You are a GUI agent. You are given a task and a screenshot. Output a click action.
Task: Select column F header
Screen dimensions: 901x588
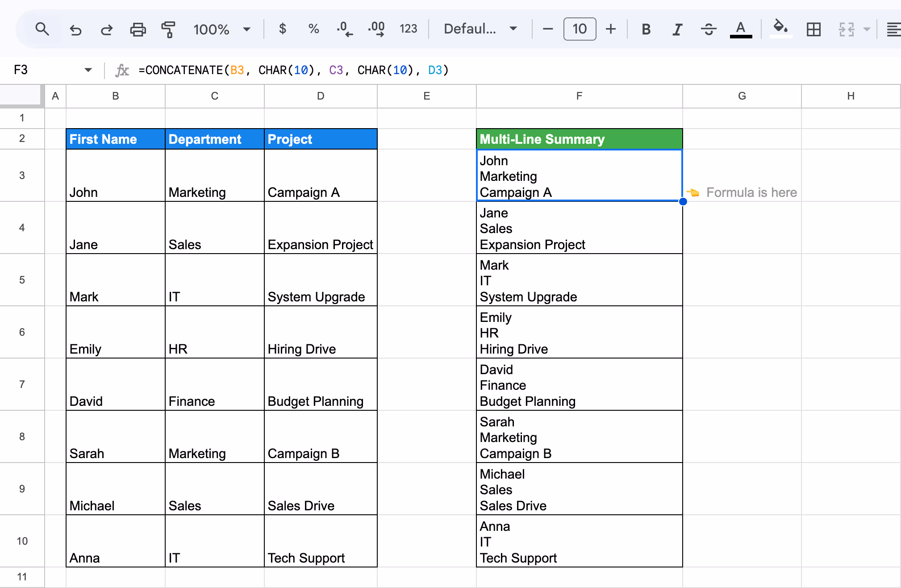pos(579,96)
